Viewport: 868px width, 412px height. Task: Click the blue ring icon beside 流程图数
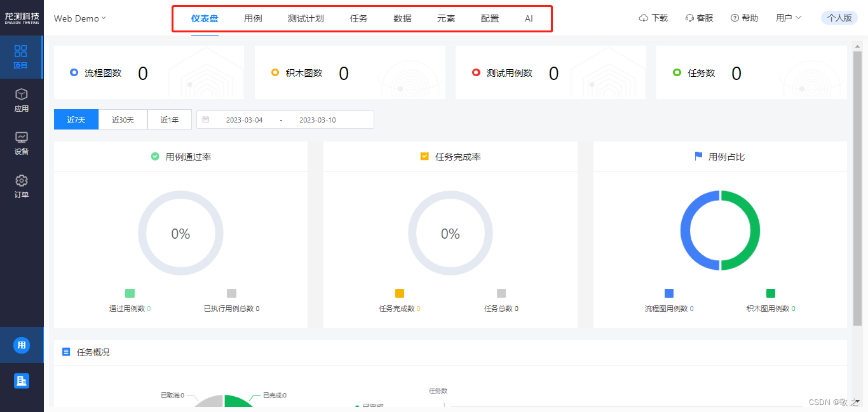coord(74,73)
